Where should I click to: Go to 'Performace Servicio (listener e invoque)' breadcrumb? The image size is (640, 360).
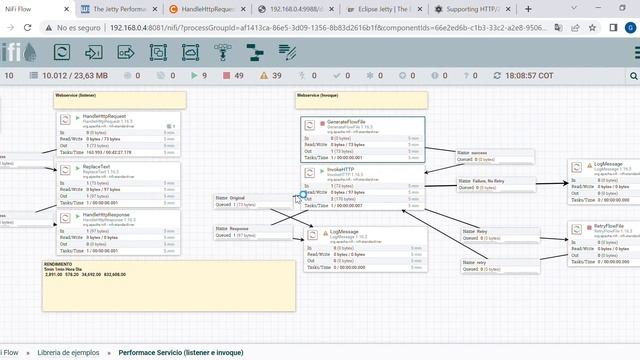(x=181, y=353)
